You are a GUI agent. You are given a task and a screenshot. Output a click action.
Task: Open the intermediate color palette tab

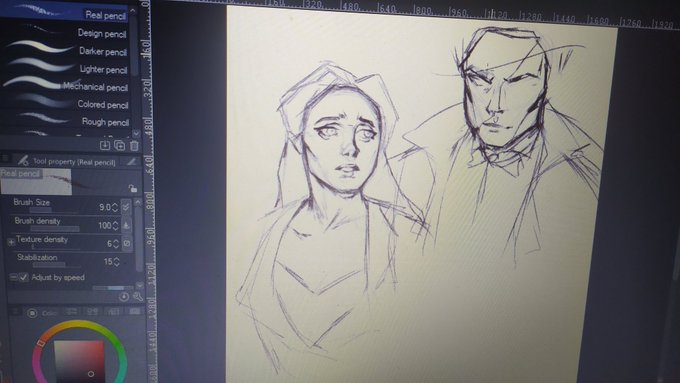[x=114, y=311]
